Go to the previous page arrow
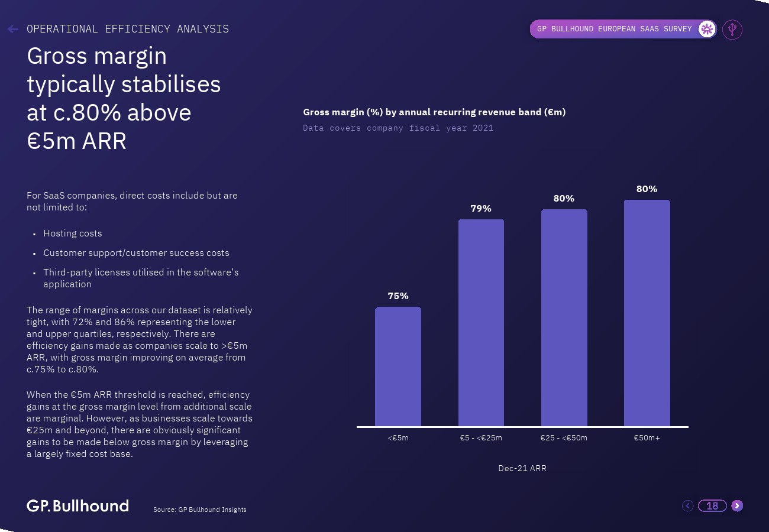The width and height of the screenshot is (769, 532). pyautogui.click(x=687, y=505)
